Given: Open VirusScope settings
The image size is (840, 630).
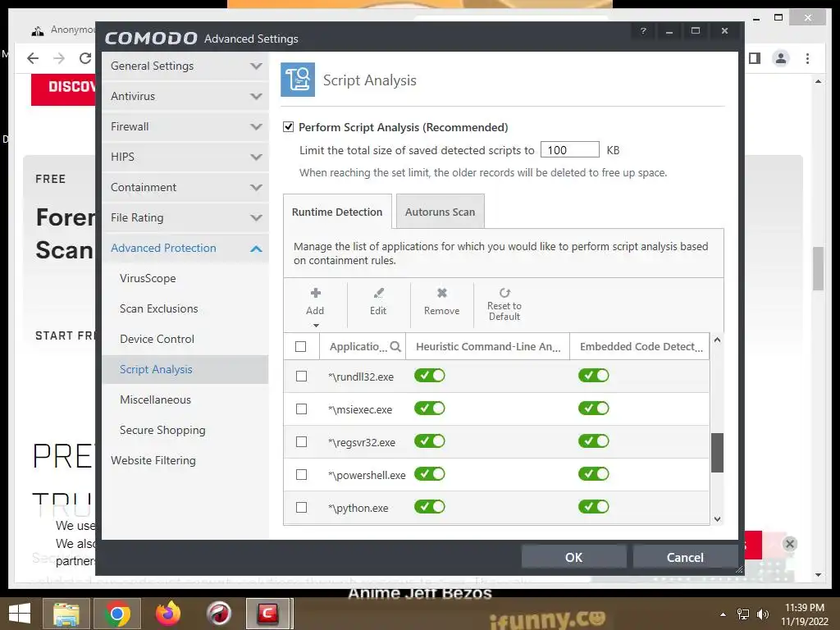Looking at the screenshot, I should pos(185,279).
